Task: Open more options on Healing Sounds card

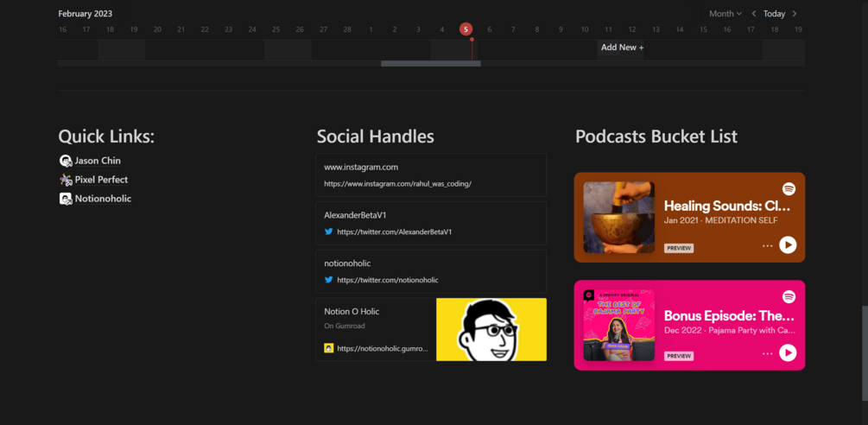Action: coord(767,245)
